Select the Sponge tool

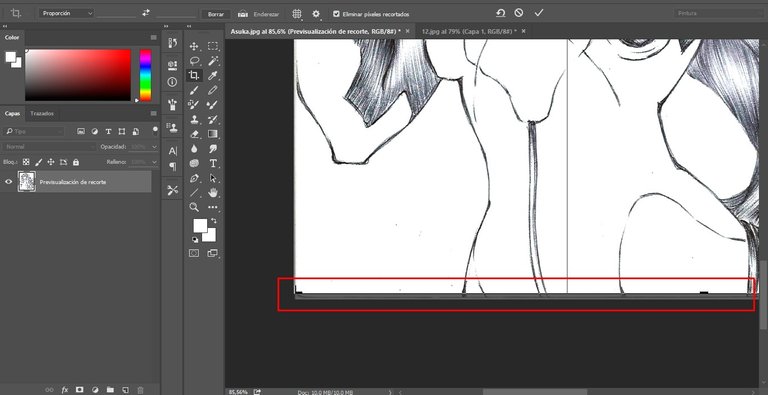(x=194, y=163)
